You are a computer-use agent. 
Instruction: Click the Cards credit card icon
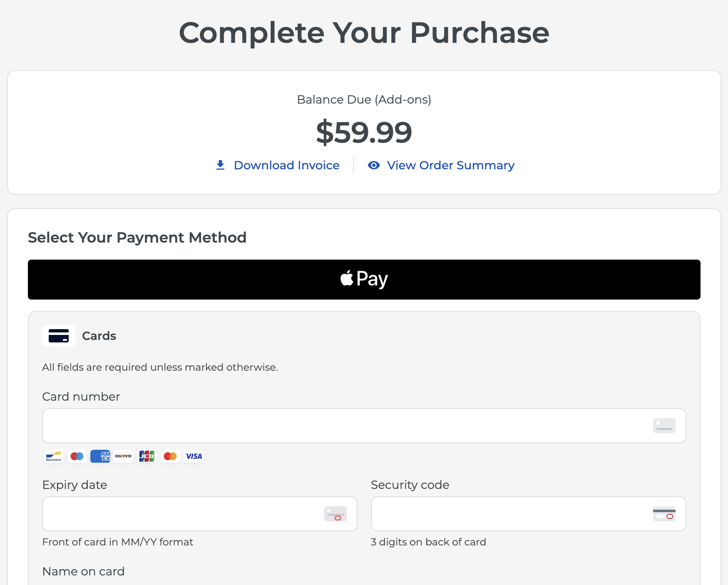59,336
